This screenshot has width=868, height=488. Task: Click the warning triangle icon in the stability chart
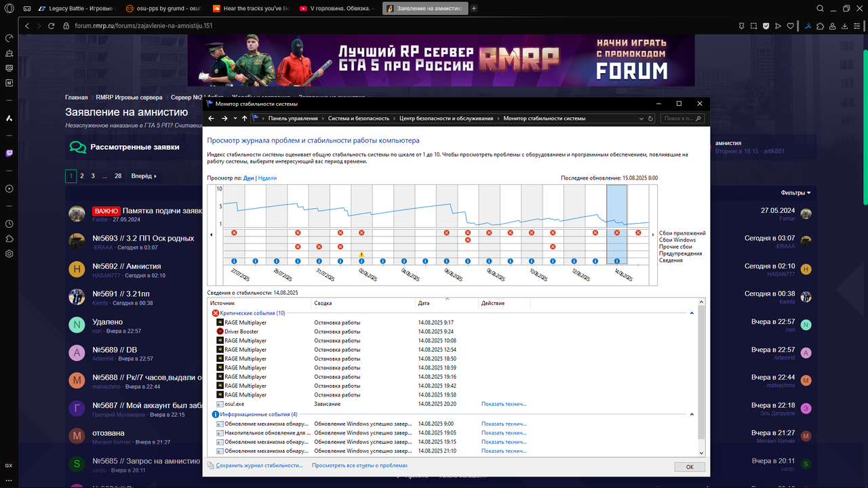click(x=361, y=254)
